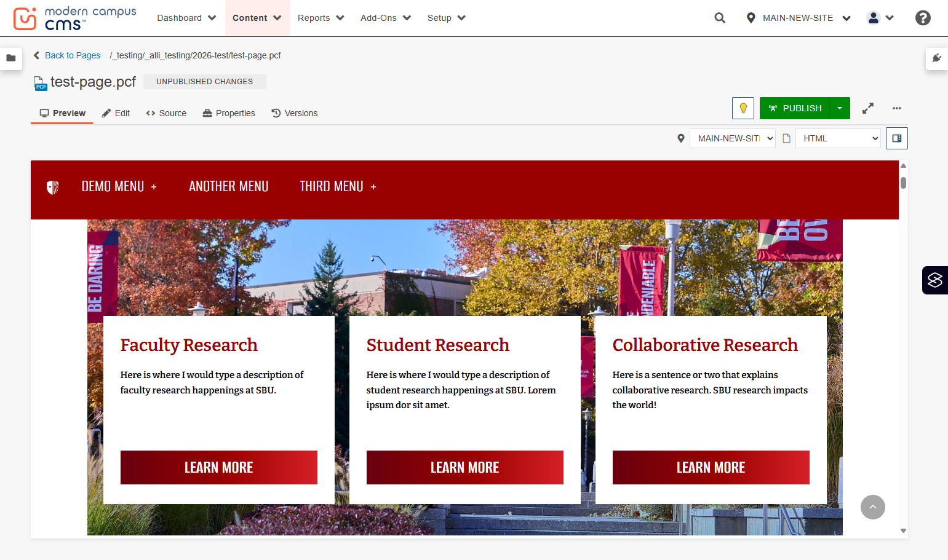Click the Unpublished Changes status badge
Screen dimensions: 948x560
point(205,82)
